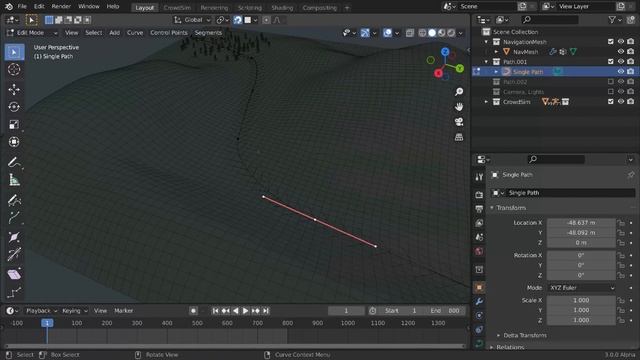
Task: Activate the Transform tool
Action: (14, 142)
